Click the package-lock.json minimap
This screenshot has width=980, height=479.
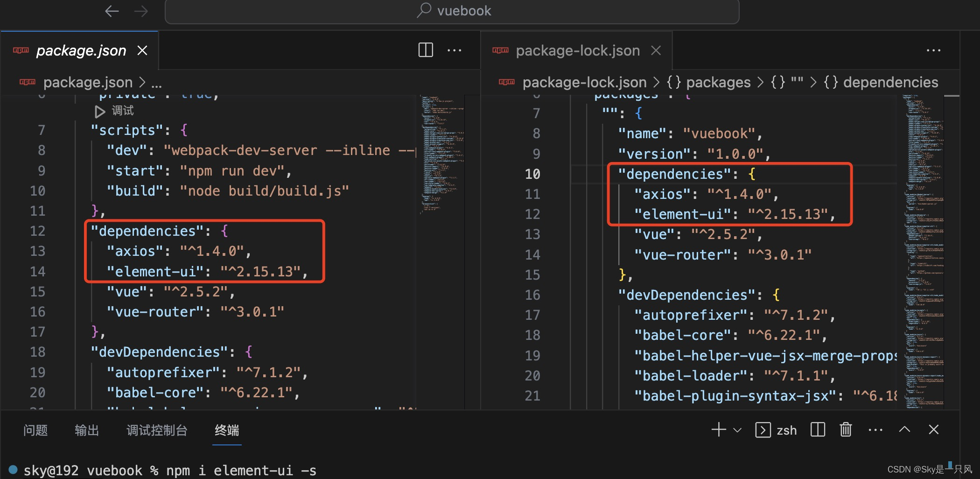923,252
